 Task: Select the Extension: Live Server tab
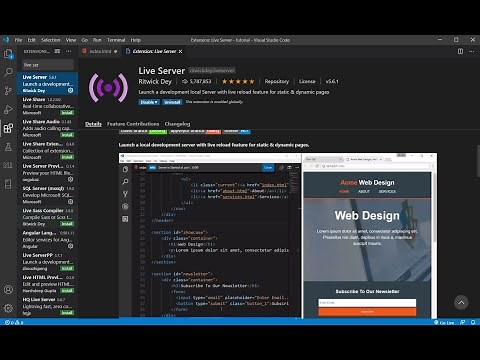[154, 51]
